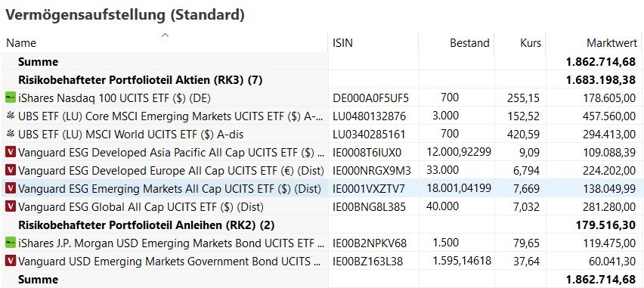Sort by the Marktwert column header

[611, 43]
